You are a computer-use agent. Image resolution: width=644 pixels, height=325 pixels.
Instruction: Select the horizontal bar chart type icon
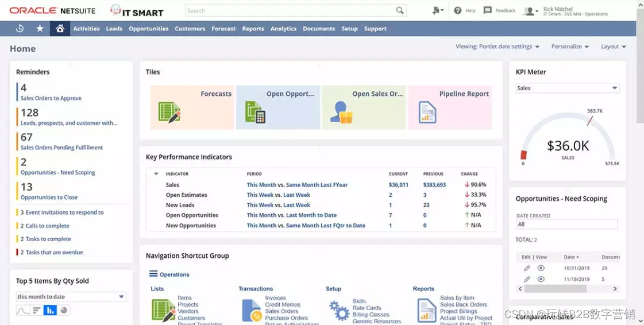(37, 310)
